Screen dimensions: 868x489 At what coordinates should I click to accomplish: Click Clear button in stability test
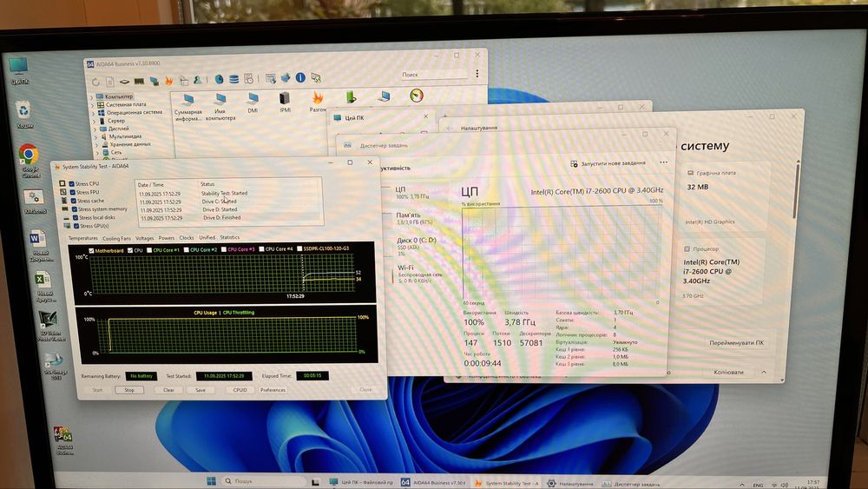point(169,391)
